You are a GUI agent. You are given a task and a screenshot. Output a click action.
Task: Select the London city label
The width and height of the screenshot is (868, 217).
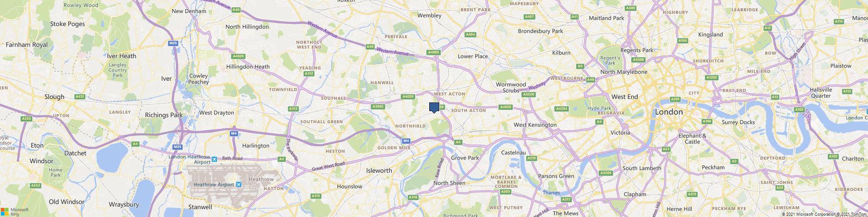(669, 112)
